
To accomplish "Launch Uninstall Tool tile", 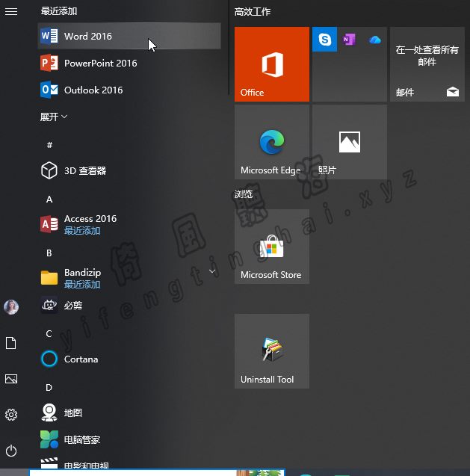I will (x=272, y=351).
